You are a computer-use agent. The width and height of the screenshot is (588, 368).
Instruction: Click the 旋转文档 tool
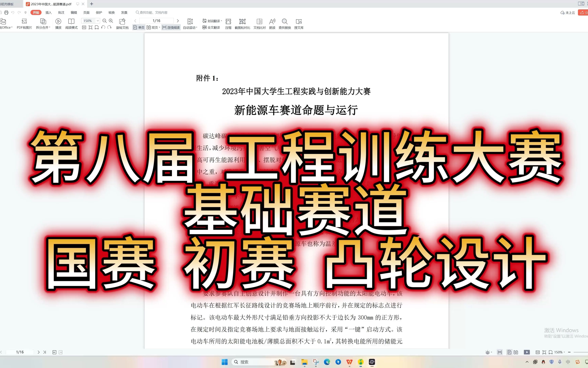[x=122, y=24]
